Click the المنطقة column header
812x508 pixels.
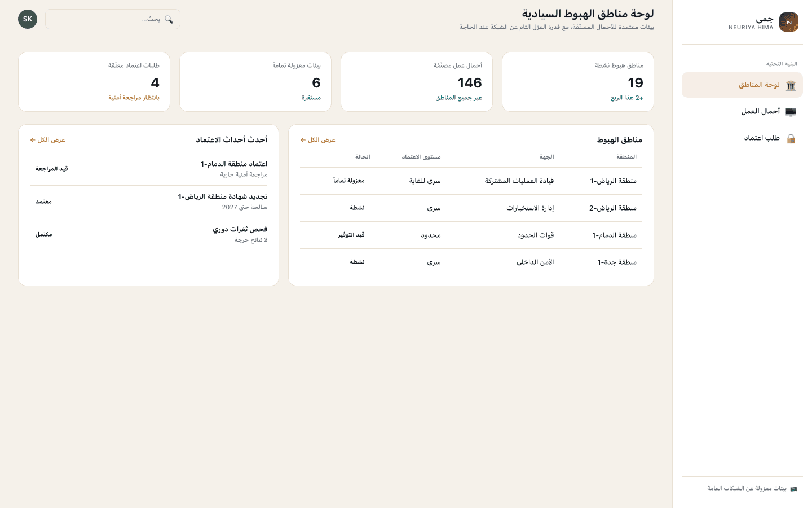pyautogui.click(x=626, y=157)
